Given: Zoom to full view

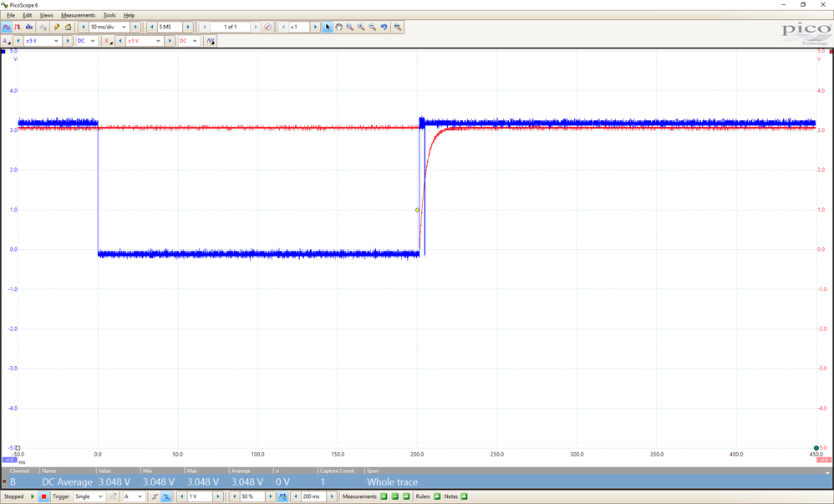Looking at the screenshot, I should pos(397,27).
